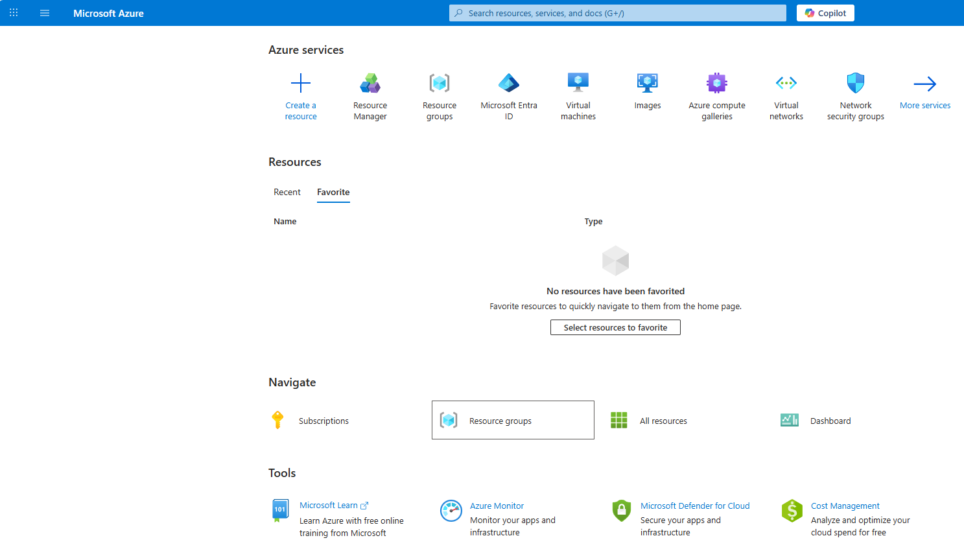Open the app launcher grid in top-left
The image size is (964, 560).
click(13, 12)
